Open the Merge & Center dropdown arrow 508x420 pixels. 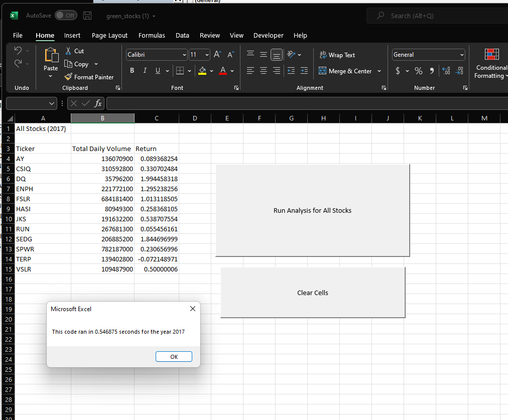379,71
